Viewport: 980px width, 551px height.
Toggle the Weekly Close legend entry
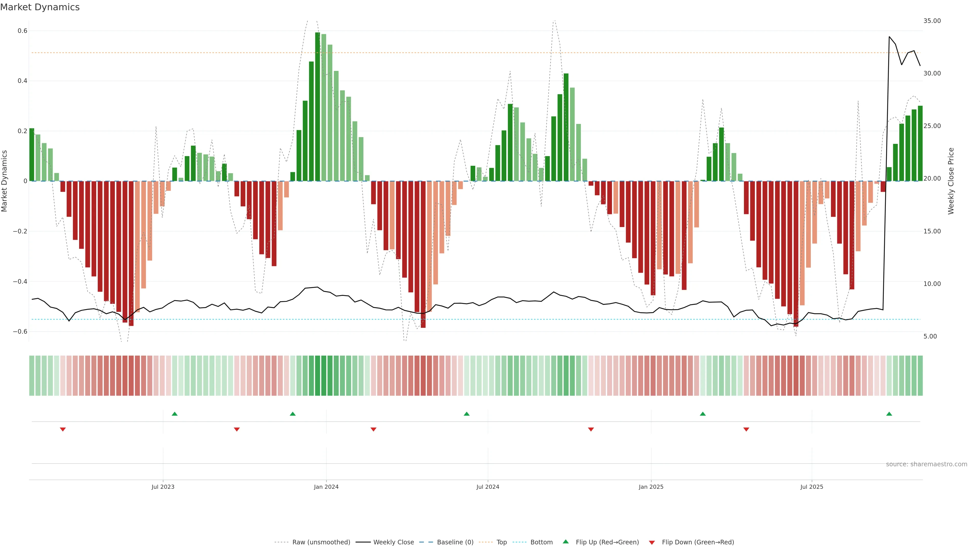(x=393, y=542)
